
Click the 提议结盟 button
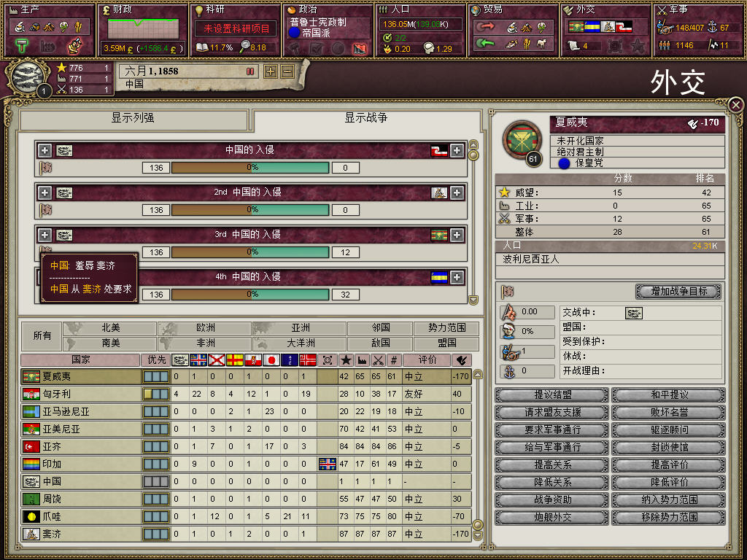coord(551,394)
